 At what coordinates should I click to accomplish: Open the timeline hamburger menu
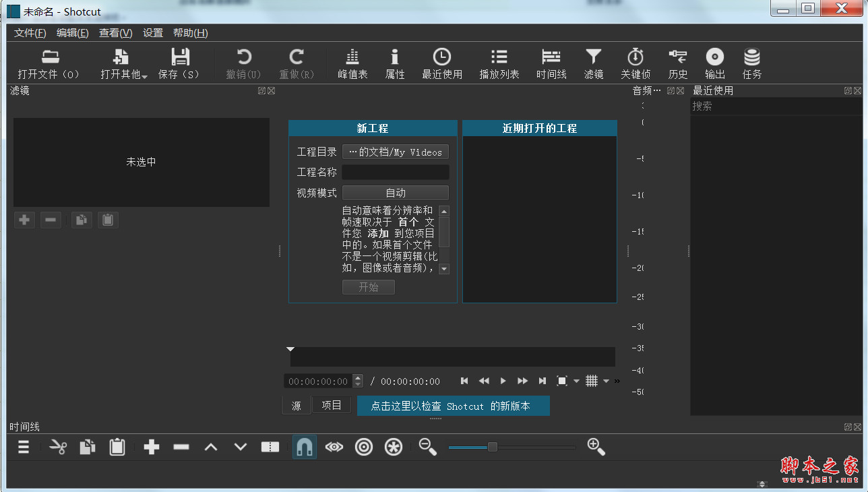[23, 447]
